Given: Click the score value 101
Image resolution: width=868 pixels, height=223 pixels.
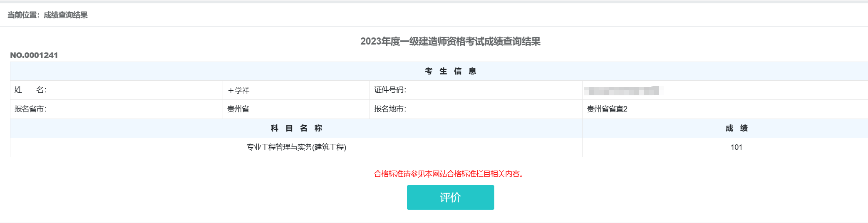Looking at the screenshot, I should pos(736,147).
